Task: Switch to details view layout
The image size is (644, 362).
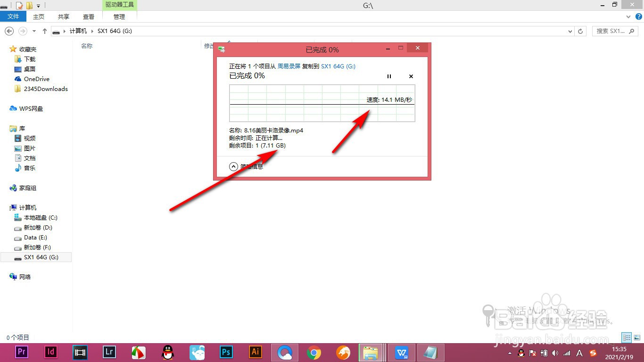Action: coord(627,337)
